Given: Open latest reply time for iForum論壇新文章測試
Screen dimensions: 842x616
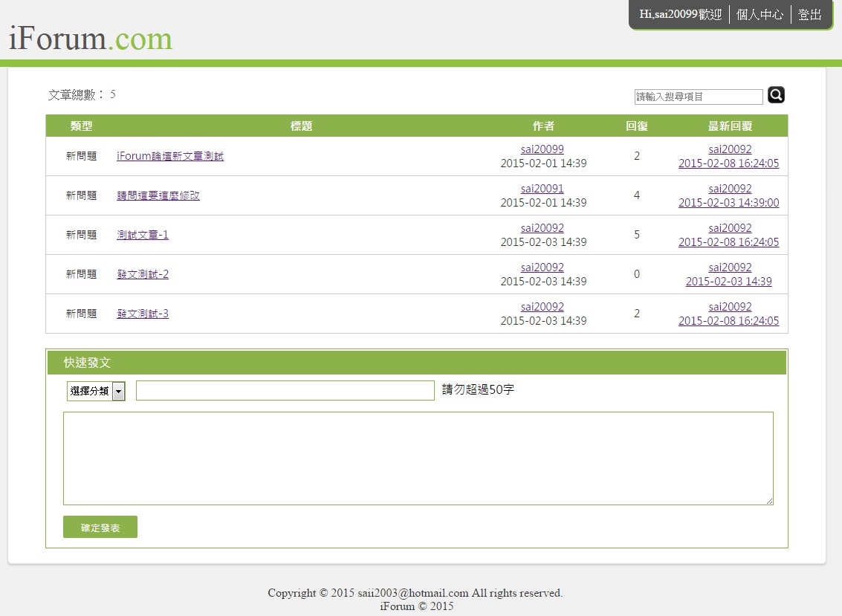Looking at the screenshot, I should [729, 163].
